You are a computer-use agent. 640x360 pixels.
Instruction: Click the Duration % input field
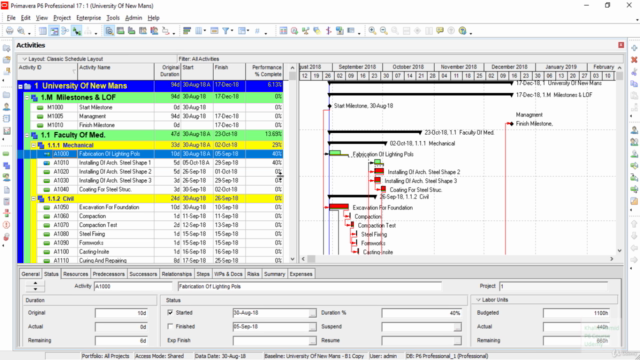[x=422, y=313]
